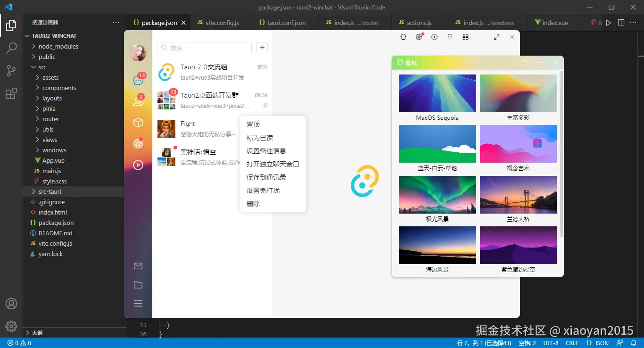This screenshot has height=348, width=644.
Task: Click the + button beside the search box
Action: pos(262,48)
